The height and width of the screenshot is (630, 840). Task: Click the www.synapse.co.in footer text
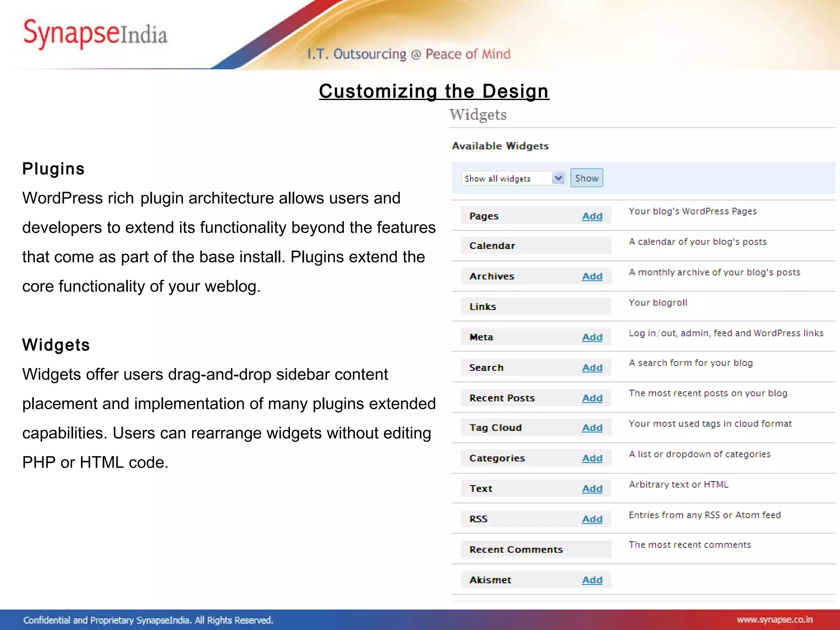pyautogui.click(x=774, y=620)
